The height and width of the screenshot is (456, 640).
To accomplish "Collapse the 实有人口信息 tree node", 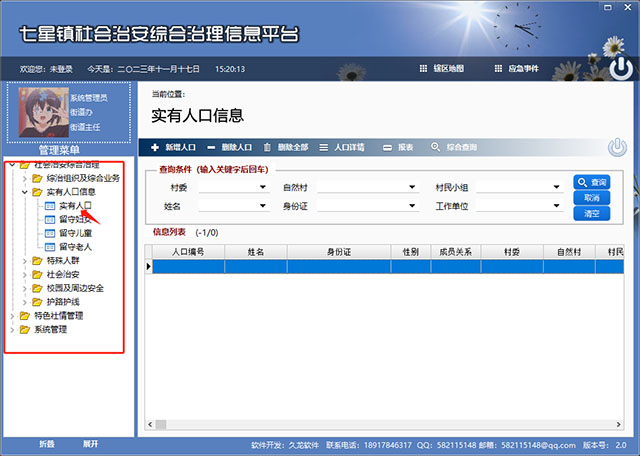I will [x=24, y=192].
